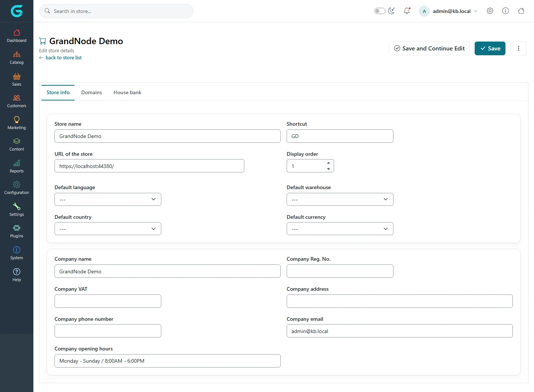This screenshot has width=534, height=392.
Task: Decrease the Display order value
Action: (x=329, y=169)
